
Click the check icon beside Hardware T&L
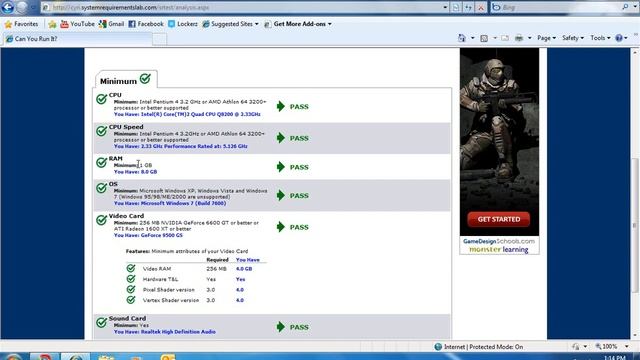(x=131, y=279)
